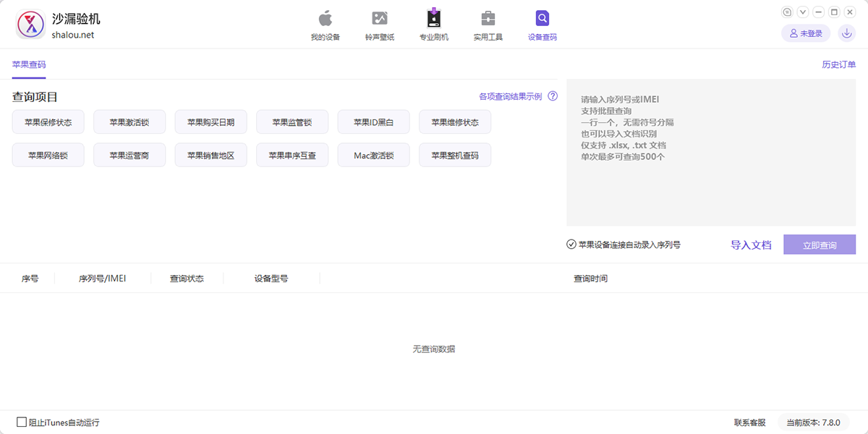
Task: Open the 铃声壁纸 section icon
Action: 380,19
